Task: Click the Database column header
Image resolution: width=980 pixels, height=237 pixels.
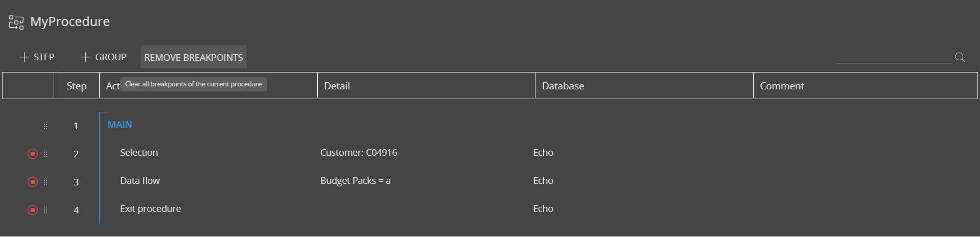Action: (x=644, y=86)
